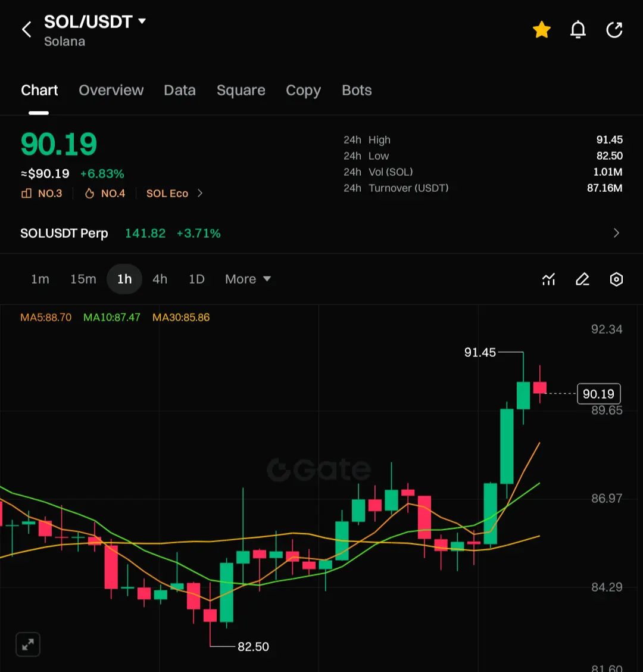Click the Solana subtitle under pair name
Image resolution: width=643 pixels, height=672 pixels.
coord(65,42)
